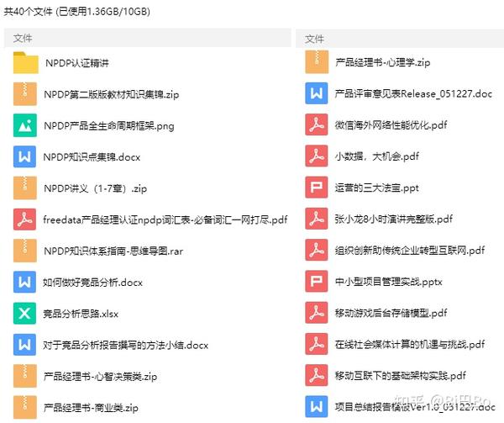Select file name 对于竞品分析报告撰写的方法小结.docx
The height and width of the screenshot is (423, 504).
pyautogui.click(x=126, y=345)
